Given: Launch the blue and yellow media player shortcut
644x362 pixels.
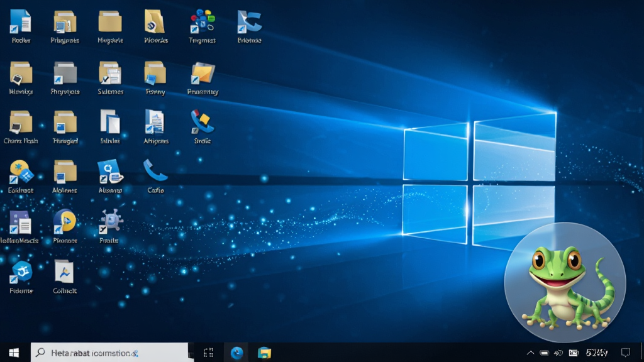Looking at the screenshot, I should pos(65,222).
